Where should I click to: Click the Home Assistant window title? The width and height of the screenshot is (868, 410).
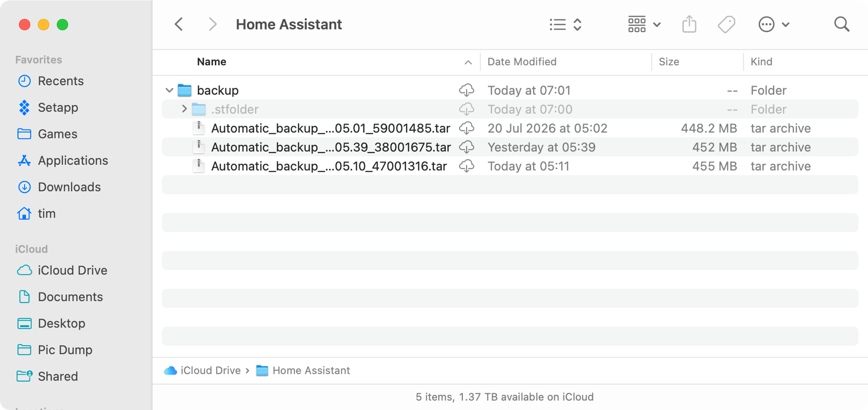(289, 24)
